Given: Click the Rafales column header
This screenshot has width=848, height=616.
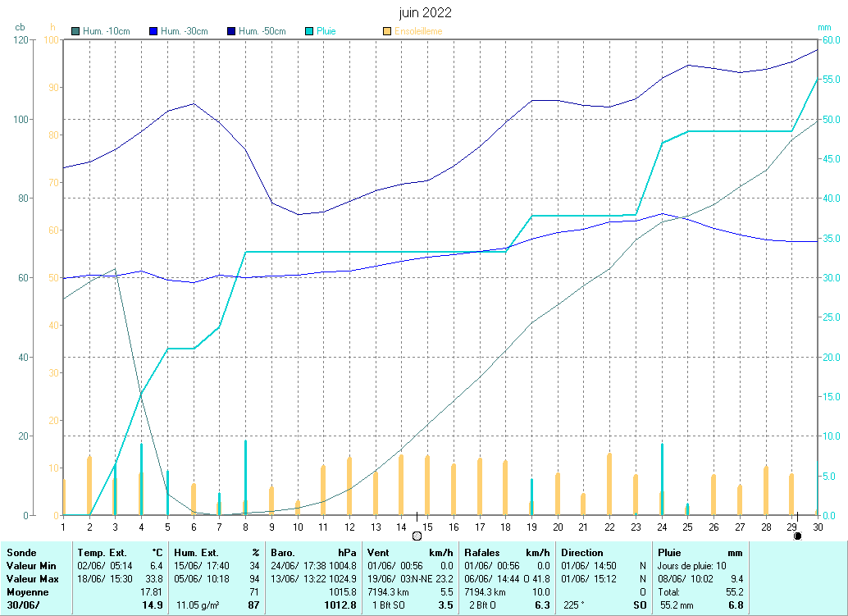Looking at the screenshot, I should (482, 553).
